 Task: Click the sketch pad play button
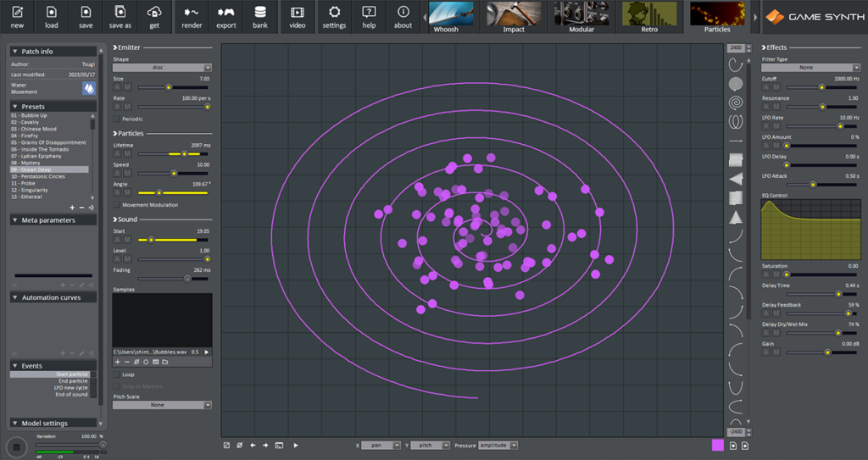point(296,445)
